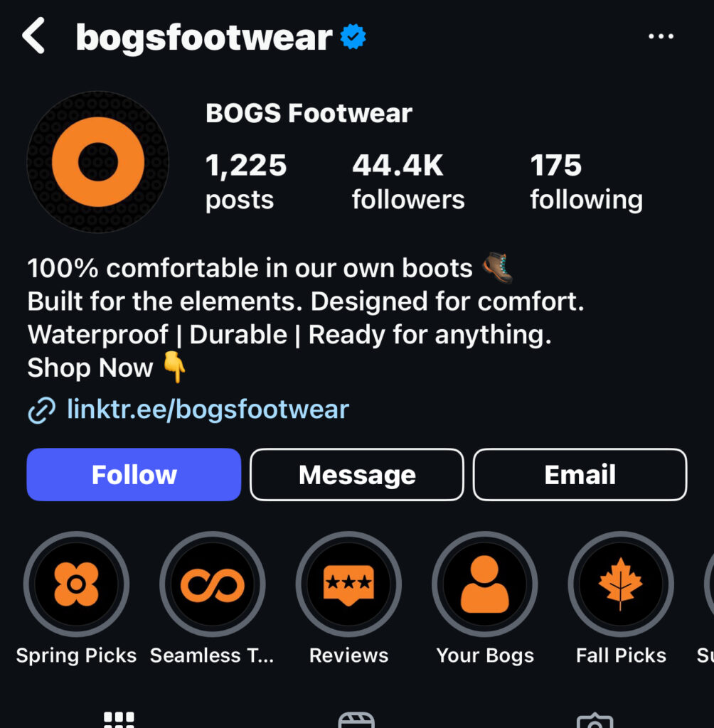
Task: Click the link icon beside linktr.ee URL
Action: pyautogui.click(x=41, y=410)
